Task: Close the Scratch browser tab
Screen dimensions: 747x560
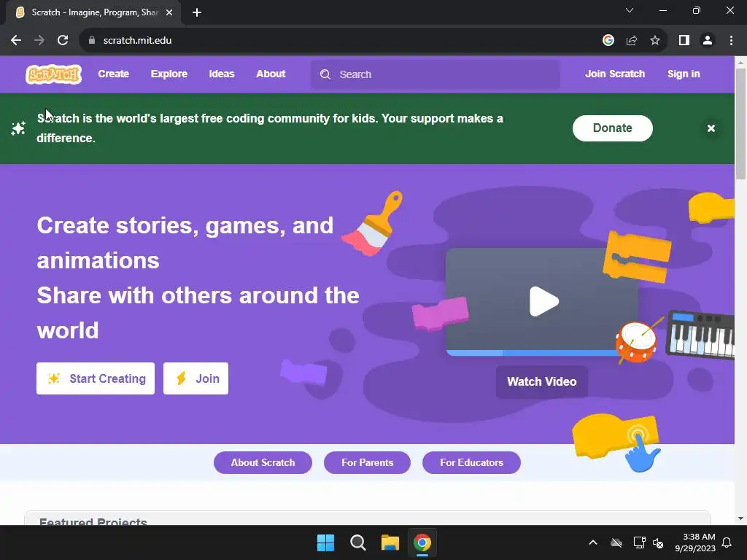Action: coord(169,13)
